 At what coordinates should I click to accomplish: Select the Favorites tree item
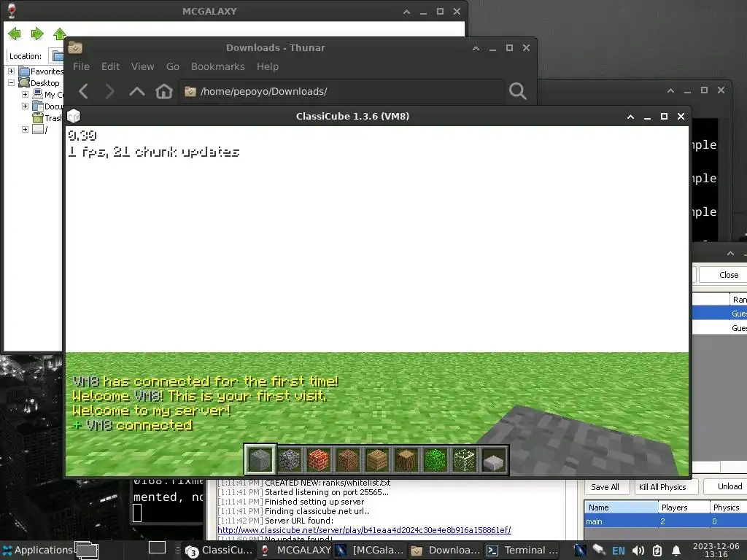[42, 71]
